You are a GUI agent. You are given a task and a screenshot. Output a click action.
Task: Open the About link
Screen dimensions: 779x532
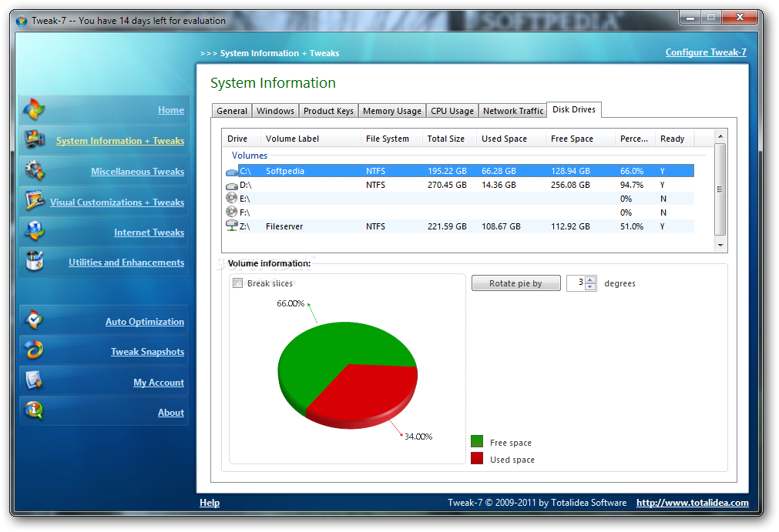point(171,413)
